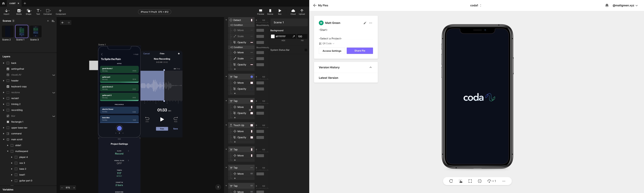Viewport: 644px width, 193px height.
Task: Select the Shape tool
Action: (x=29, y=12)
